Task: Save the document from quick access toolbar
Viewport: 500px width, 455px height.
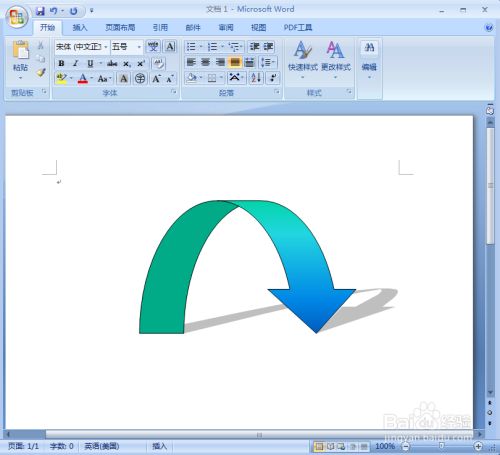Action: (40, 11)
